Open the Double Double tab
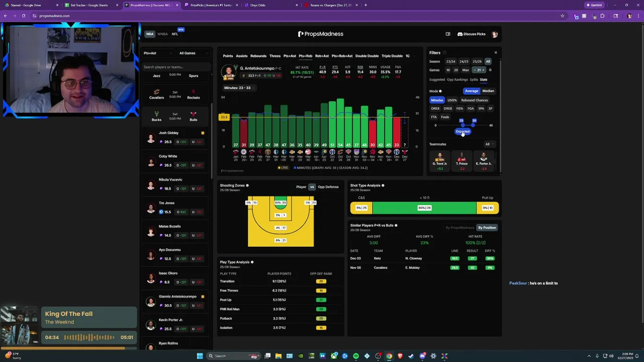This screenshot has width=644, height=362. point(367,56)
